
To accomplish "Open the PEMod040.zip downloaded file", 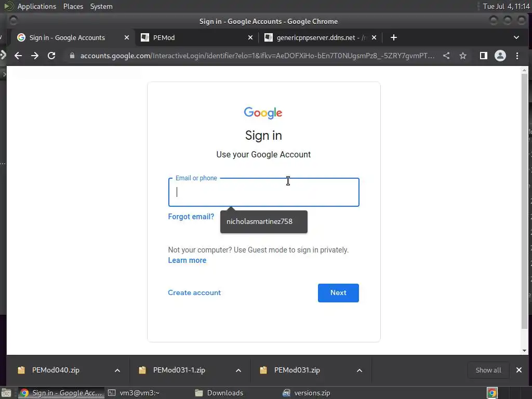I will (56, 370).
